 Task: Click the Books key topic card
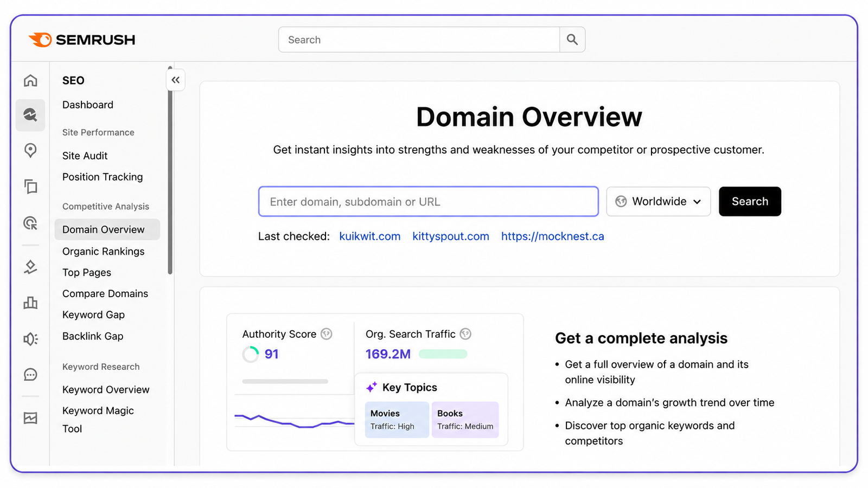(465, 420)
